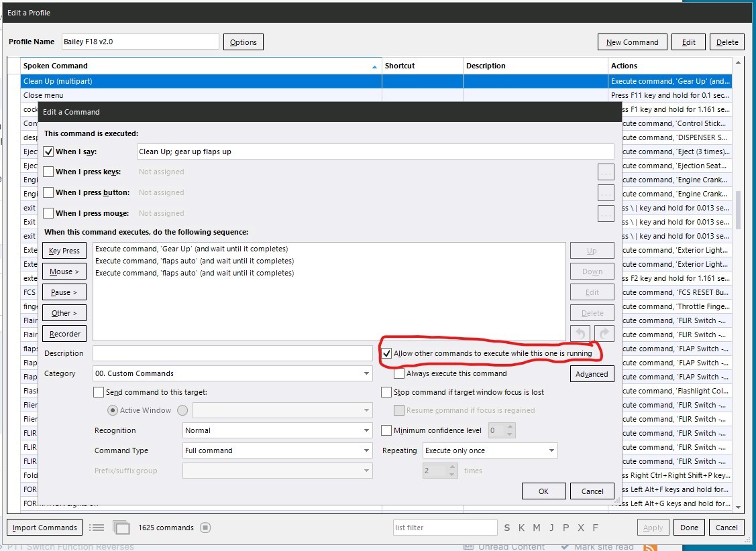Sort by Shortcut column header
The height and width of the screenshot is (551, 756).
pos(423,66)
